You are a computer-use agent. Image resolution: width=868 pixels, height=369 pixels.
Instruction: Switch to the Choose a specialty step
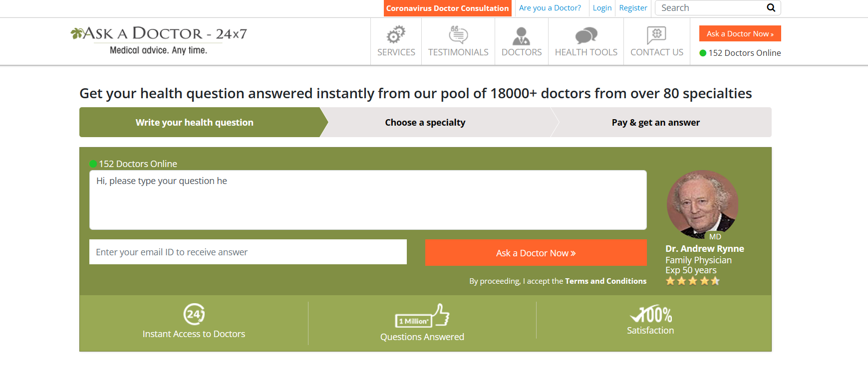tap(425, 122)
